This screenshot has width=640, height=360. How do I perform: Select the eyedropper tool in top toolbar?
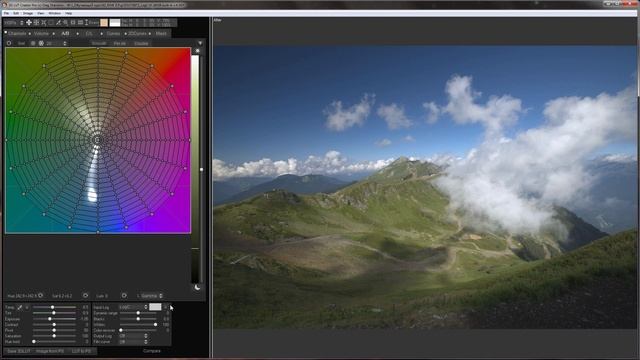tap(58, 22)
